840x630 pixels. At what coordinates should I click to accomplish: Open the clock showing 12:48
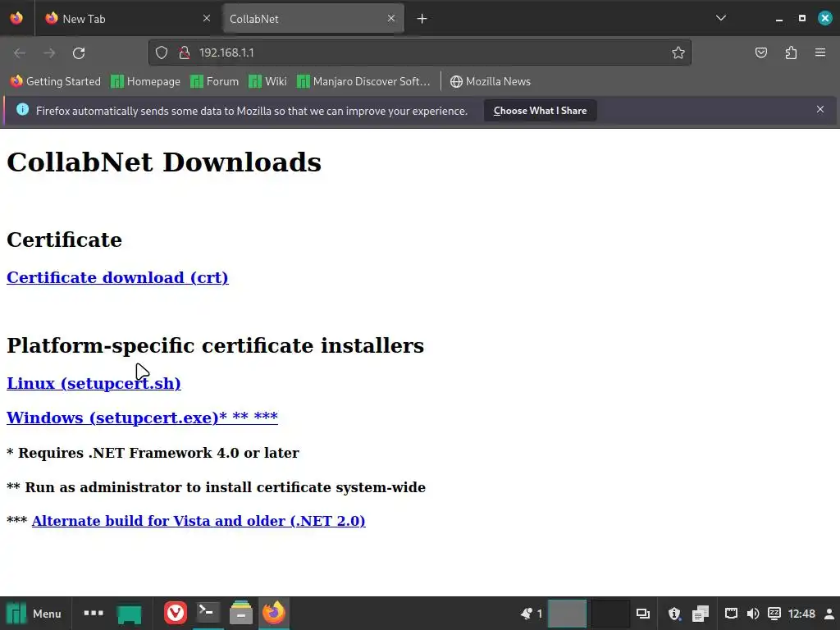coord(801,614)
